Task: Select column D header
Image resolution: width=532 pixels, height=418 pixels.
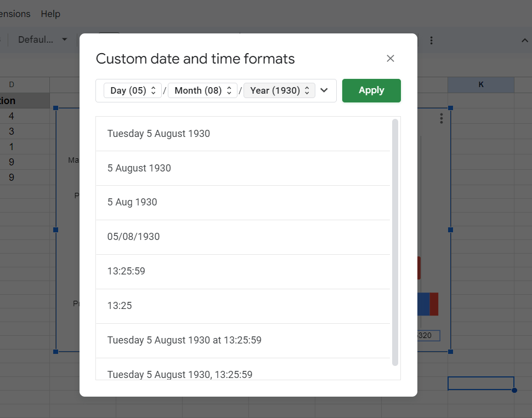Action: [25, 85]
